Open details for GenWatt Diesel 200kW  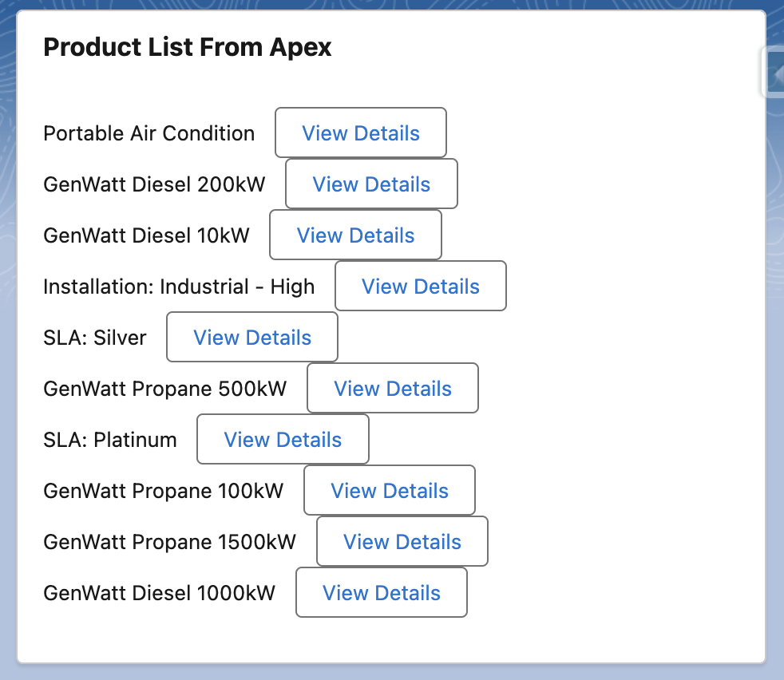tap(371, 184)
